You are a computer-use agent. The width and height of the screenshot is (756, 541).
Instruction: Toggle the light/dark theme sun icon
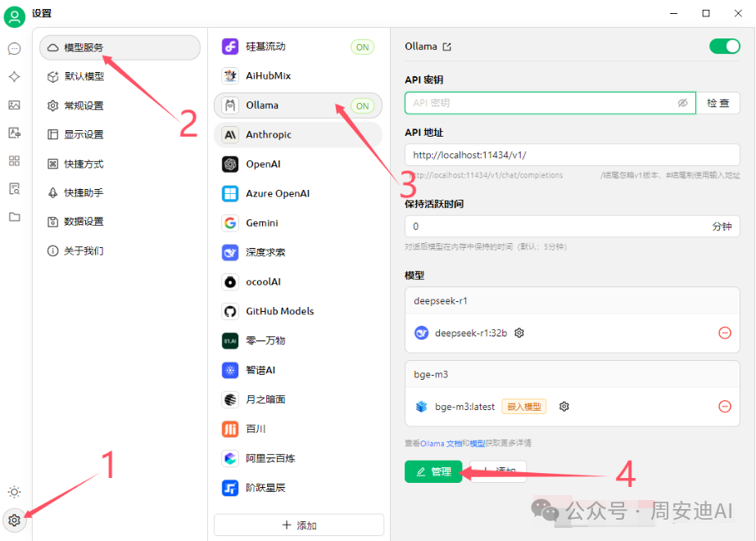[15, 492]
